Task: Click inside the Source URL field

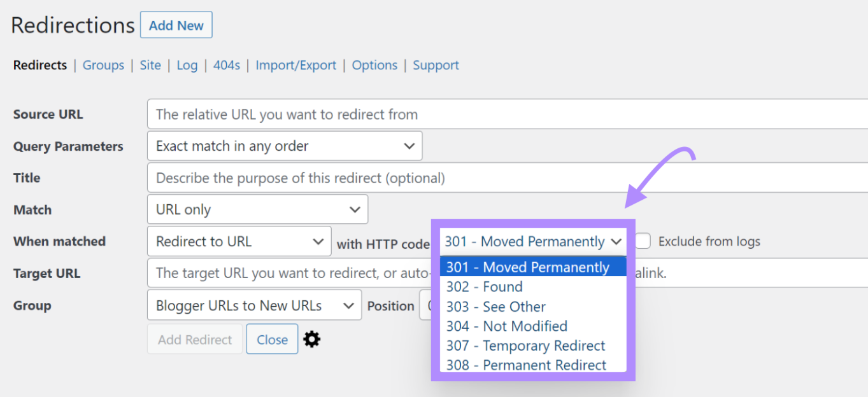Action: (x=382, y=114)
